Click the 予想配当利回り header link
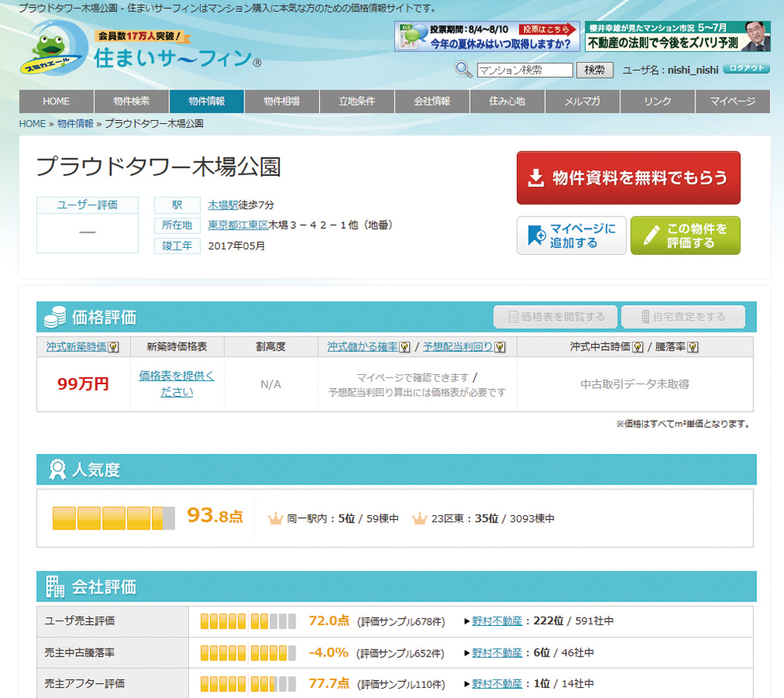This screenshot has width=784, height=698. tap(458, 347)
